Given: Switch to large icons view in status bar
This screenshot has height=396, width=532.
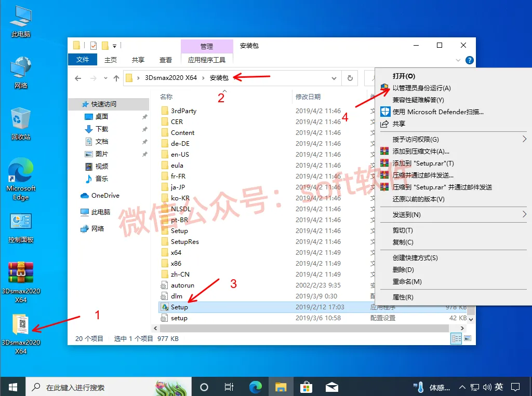Looking at the screenshot, I should [x=468, y=338].
